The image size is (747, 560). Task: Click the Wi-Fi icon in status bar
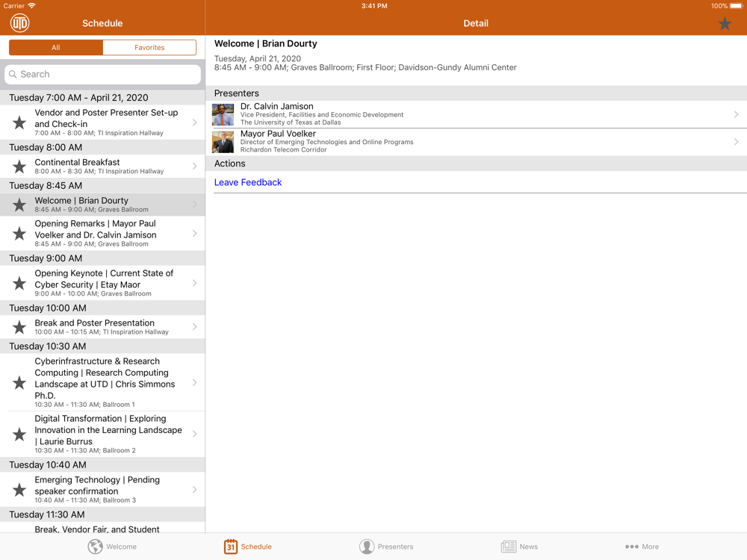(32, 6)
